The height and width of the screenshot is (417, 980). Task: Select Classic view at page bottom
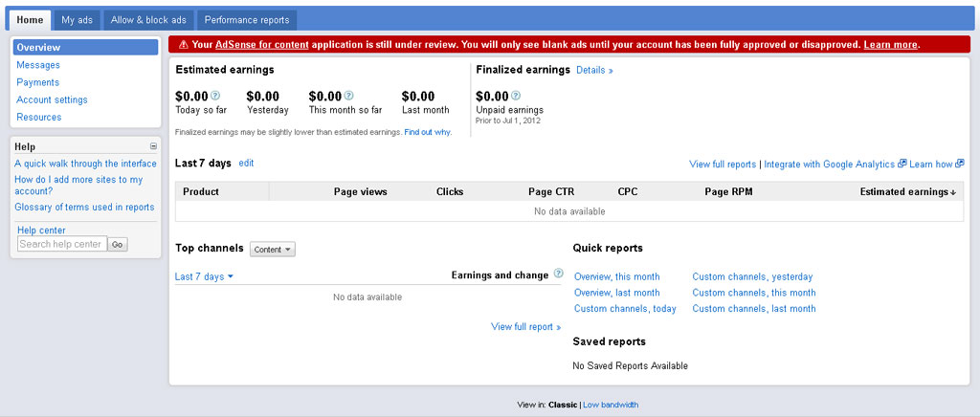(x=563, y=405)
